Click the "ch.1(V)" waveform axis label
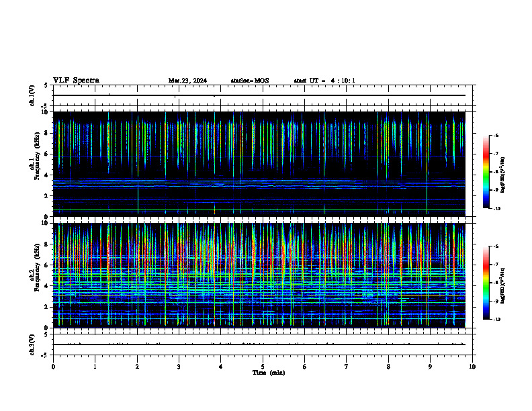Image resolution: width=532 pixels, height=411 pixels. (32, 95)
